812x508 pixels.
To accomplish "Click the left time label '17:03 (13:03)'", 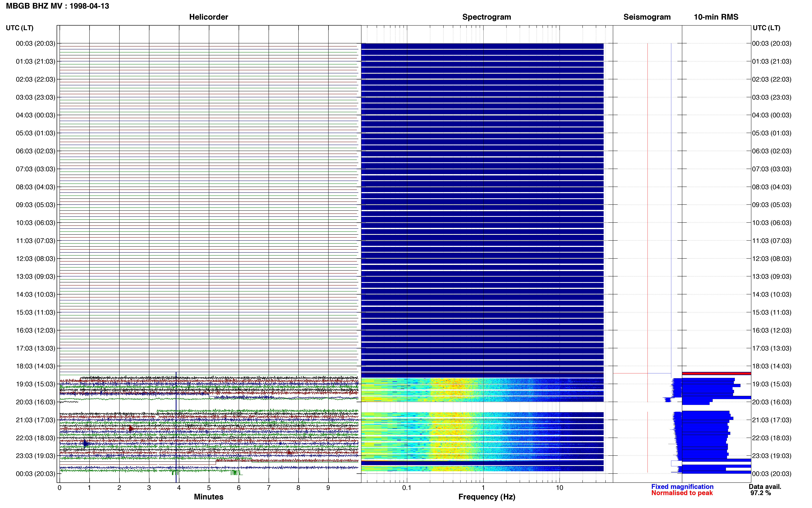I will 36,348.
